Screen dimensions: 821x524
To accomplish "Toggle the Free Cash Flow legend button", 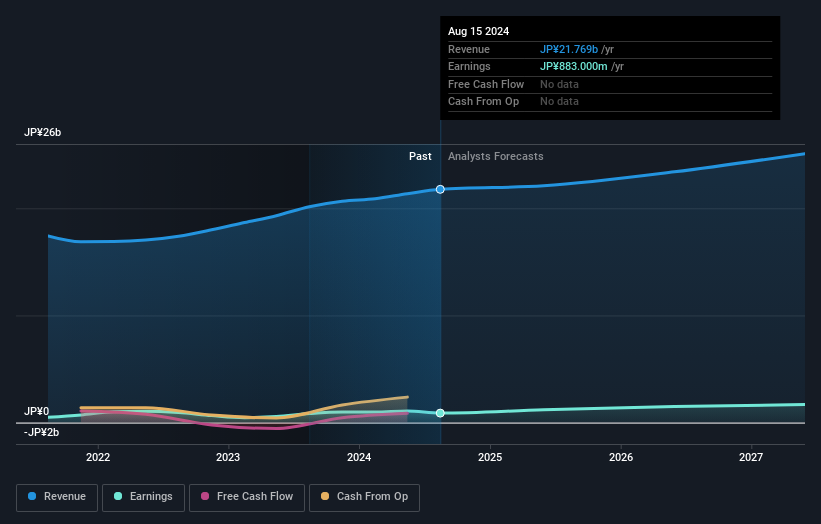I will click(247, 497).
